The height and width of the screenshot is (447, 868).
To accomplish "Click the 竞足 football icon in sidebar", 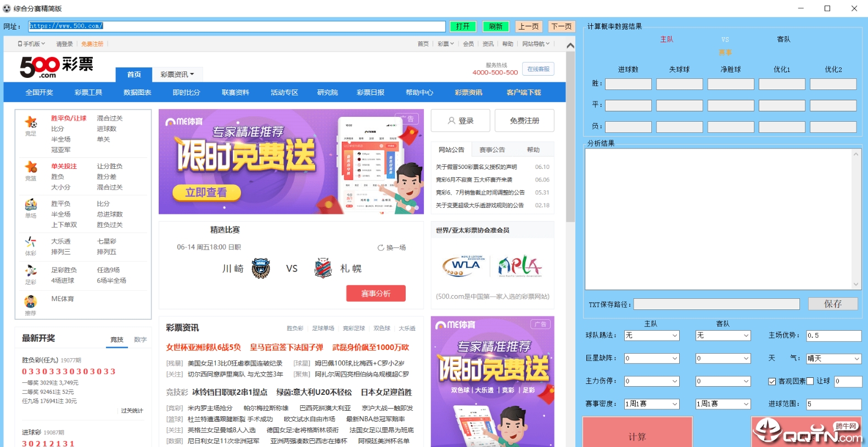I will (31, 122).
